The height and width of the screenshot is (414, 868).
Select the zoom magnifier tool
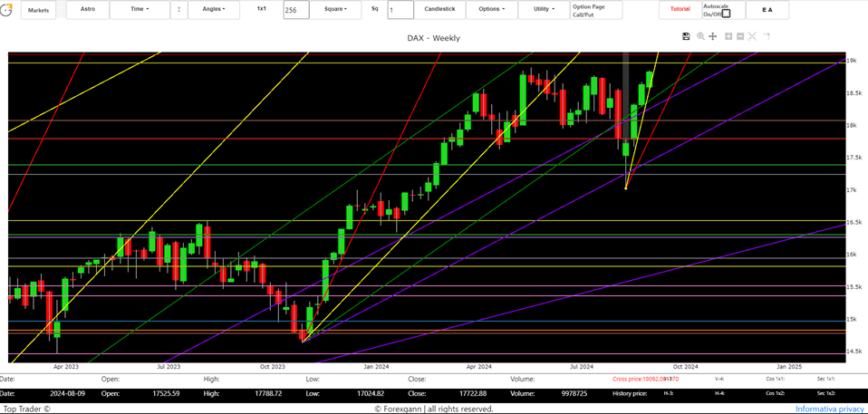[700, 36]
